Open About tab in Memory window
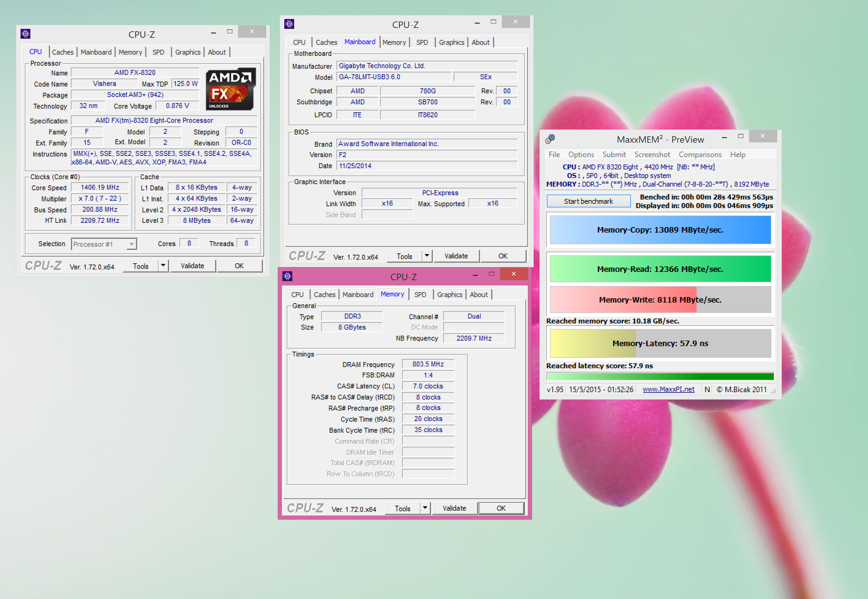This screenshot has width=868, height=599. pyautogui.click(x=479, y=295)
